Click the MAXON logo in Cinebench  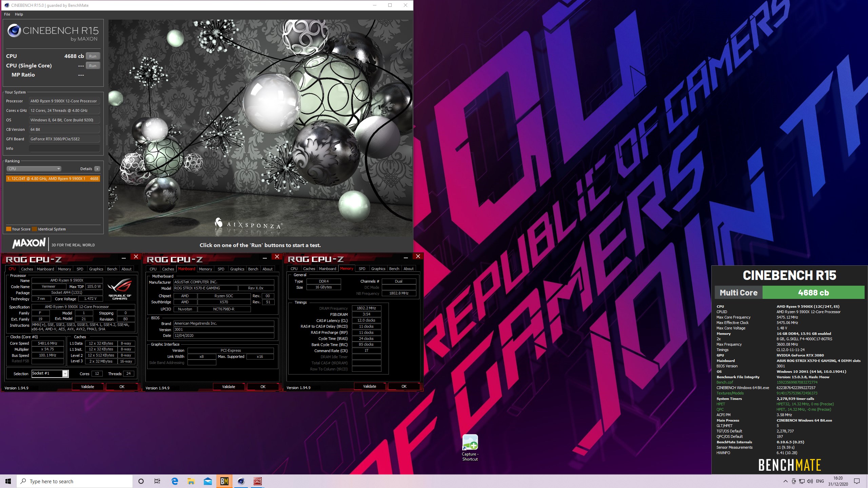(29, 243)
